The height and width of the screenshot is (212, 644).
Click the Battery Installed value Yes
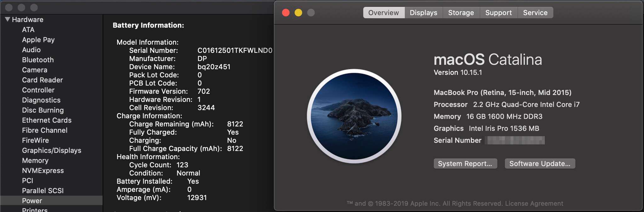click(193, 181)
